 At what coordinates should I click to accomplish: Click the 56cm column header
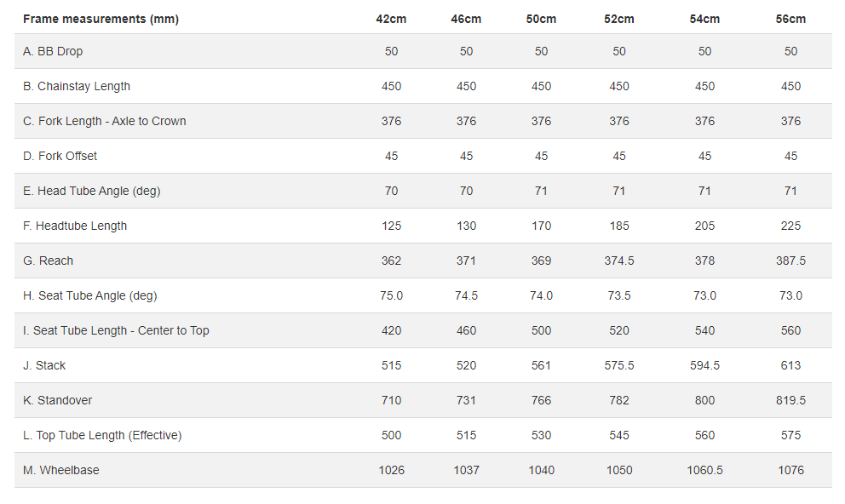[x=790, y=19]
